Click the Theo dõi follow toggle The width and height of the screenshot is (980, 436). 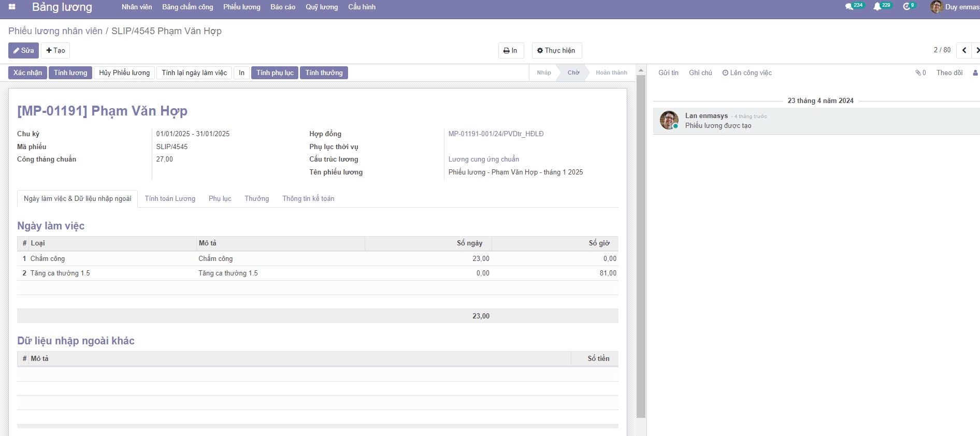pos(949,73)
